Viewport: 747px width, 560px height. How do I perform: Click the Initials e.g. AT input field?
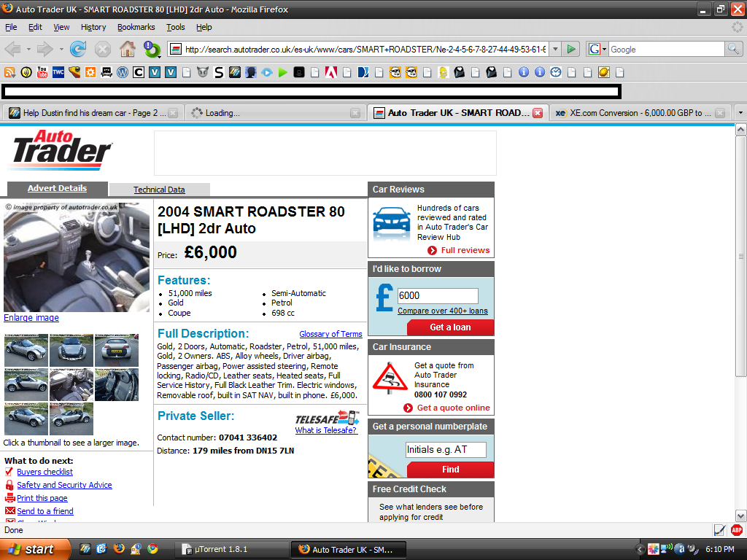446,449
